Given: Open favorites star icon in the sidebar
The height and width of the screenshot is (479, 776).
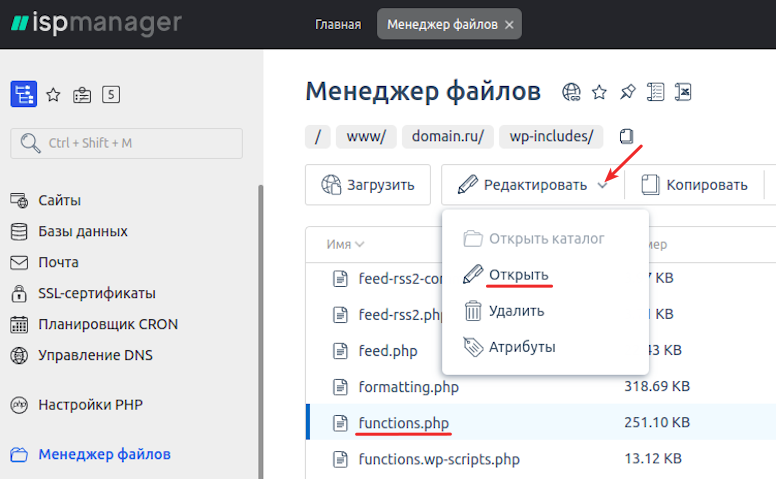Looking at the screenshot, I should [53, 95].
